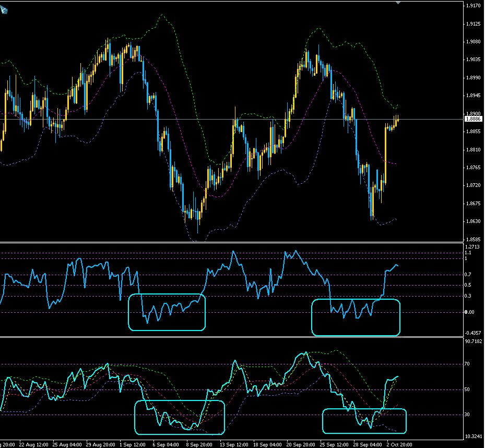This screenshot has height=448, width=485.
Task: Click the 8 Sep 20:00 time label
Action: (199, 444)
